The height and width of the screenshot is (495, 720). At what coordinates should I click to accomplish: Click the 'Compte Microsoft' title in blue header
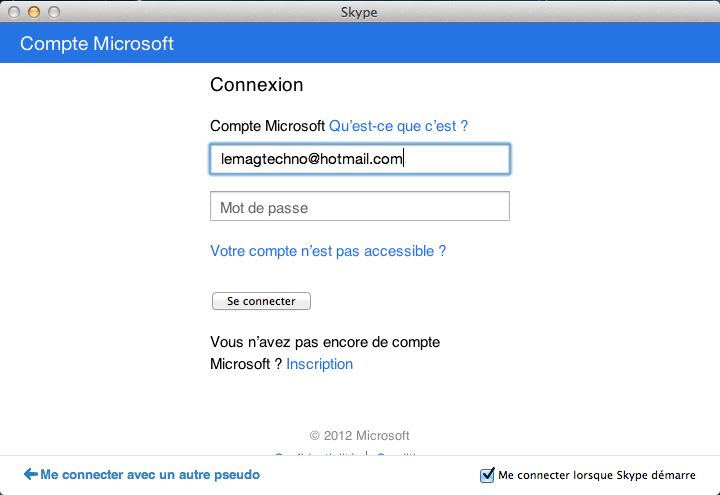(x=97, y=43)
